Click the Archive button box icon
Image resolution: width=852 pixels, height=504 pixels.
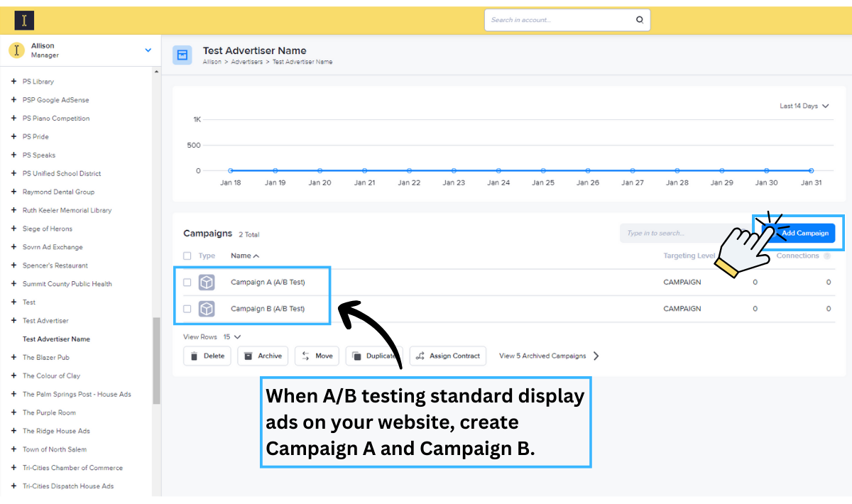248,356
